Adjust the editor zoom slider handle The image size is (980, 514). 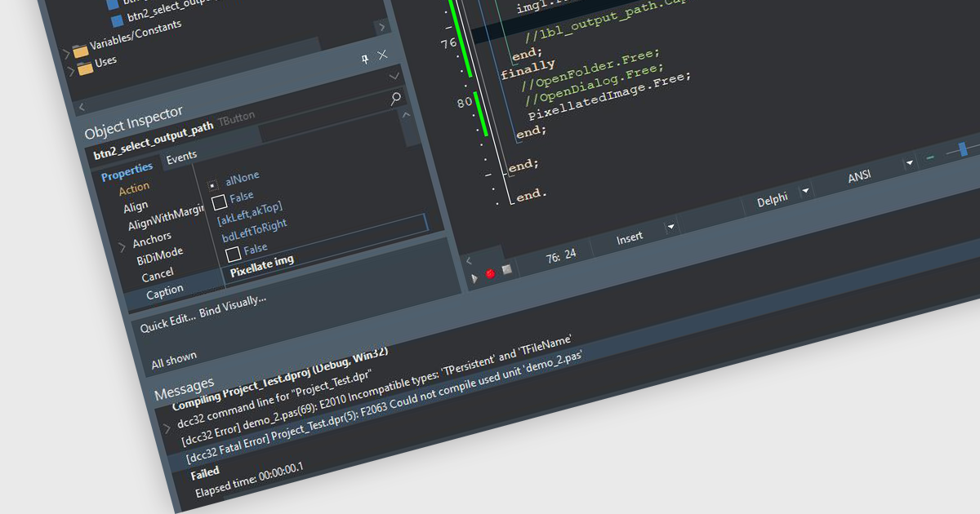pyautogui.click(x=963, y=149)
